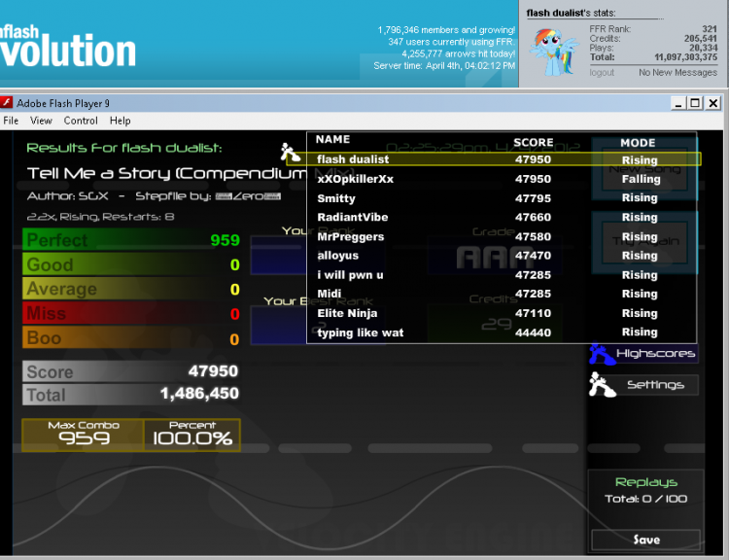Click the Plays value 20,334
Image resolution: width=729 pixels, height=560 pixels.
703,48
